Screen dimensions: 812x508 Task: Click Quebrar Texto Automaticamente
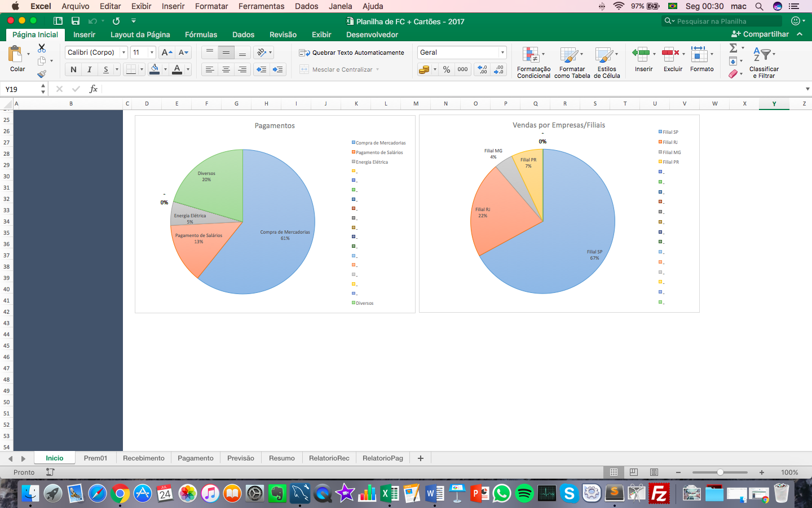351,52
